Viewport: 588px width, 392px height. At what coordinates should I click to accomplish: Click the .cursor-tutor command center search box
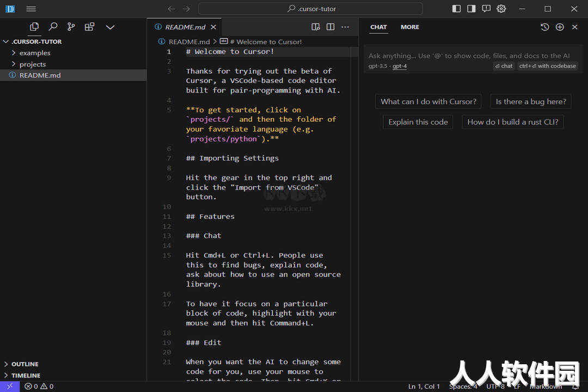310,9
